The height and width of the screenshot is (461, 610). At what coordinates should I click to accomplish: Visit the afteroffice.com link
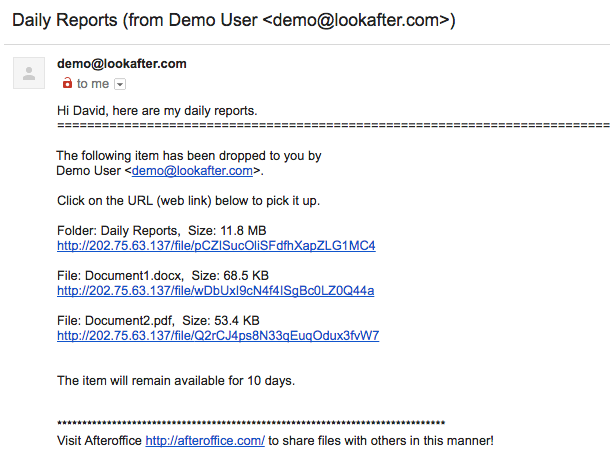pos(205,440)
